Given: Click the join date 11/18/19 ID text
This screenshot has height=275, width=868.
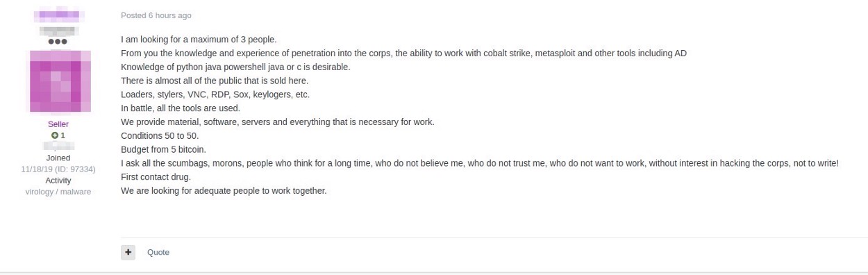Looking at the screenshot, I should [58, 169].
